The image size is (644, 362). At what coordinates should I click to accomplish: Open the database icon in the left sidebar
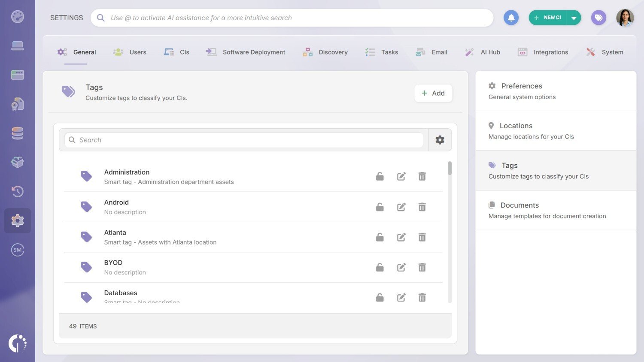pos(17,133)
